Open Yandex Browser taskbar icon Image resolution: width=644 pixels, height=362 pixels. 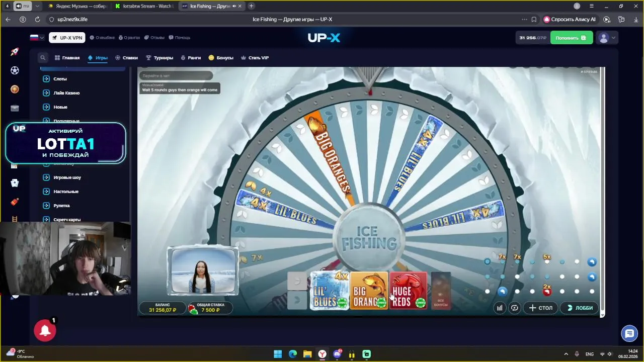click(x=323, y=354)
